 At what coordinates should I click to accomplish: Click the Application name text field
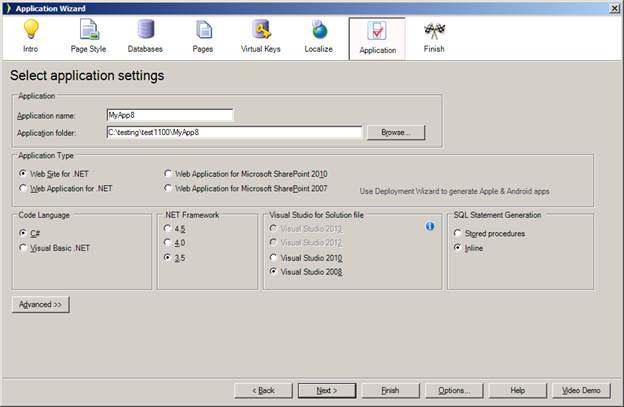[169, 115]
